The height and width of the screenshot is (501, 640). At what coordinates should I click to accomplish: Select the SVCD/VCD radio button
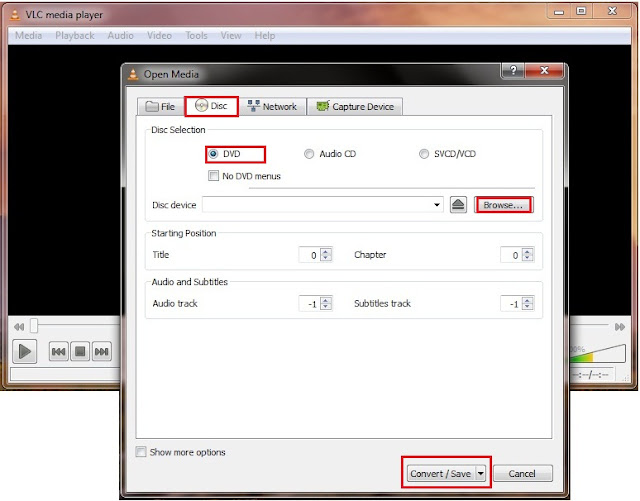(424, 154)
